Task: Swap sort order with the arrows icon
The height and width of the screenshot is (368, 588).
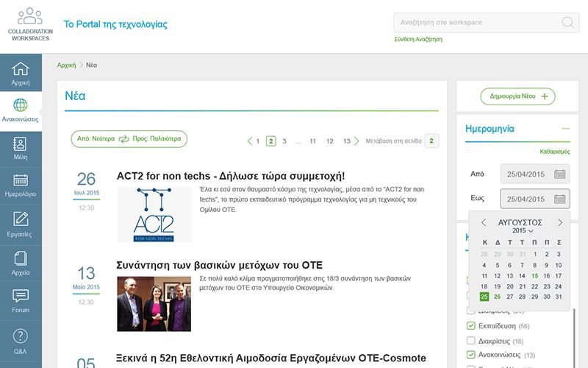Action: 123,139
